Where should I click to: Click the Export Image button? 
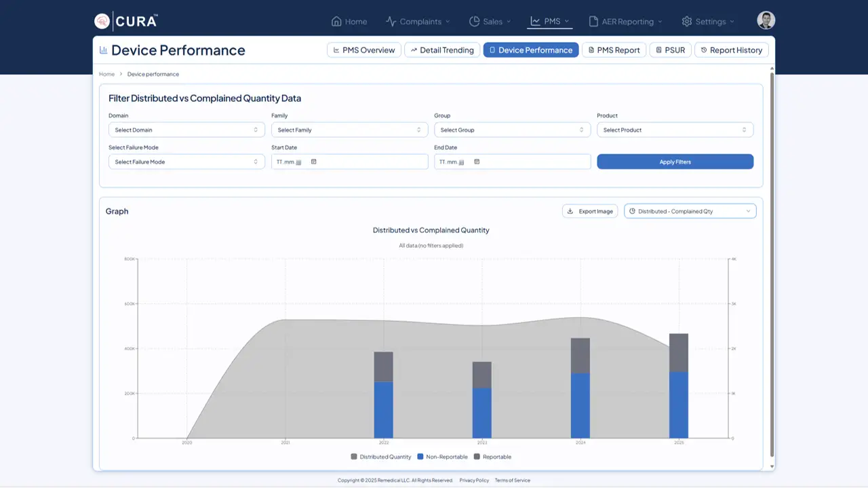coord(590,211)
